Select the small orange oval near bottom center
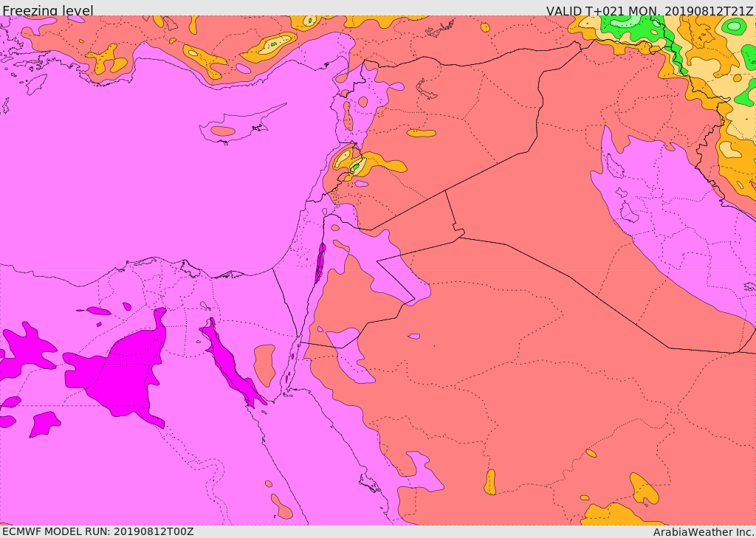The width and height of the screenshot is (756, 538). [490, 482]
